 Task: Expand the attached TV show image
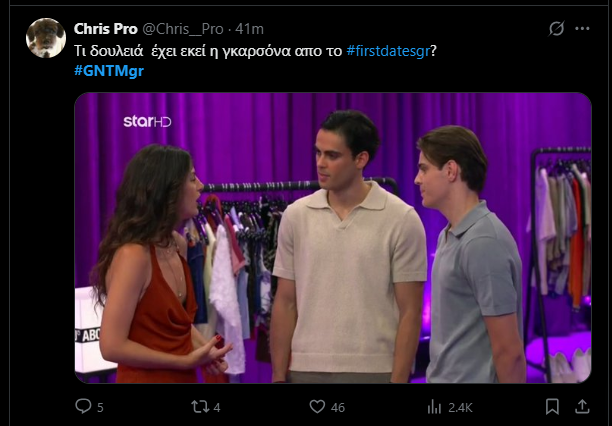pos(333,238)
